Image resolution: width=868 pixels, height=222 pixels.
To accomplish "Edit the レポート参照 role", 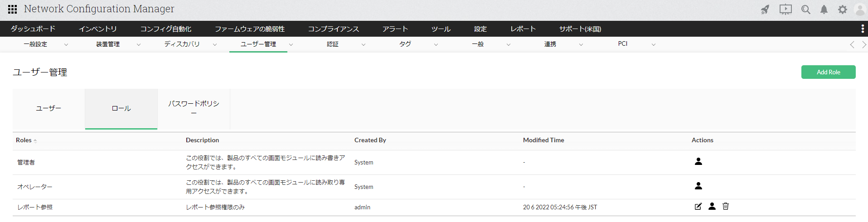I will (x=698, y=207).
